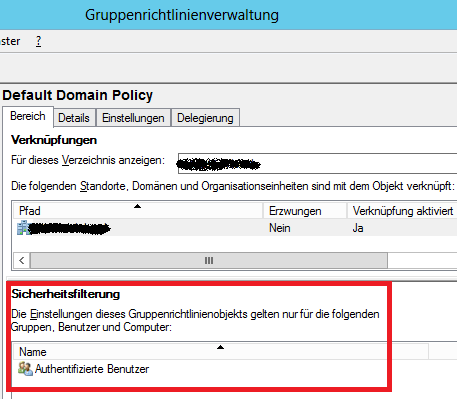Open the ? help menu

click(39, 41)
